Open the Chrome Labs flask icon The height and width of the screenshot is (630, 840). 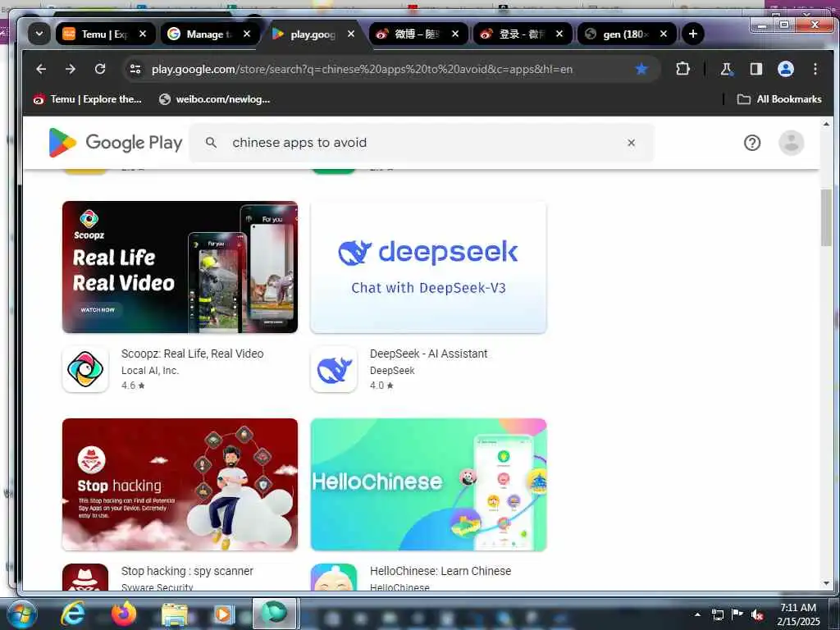(x=727, y=69)
